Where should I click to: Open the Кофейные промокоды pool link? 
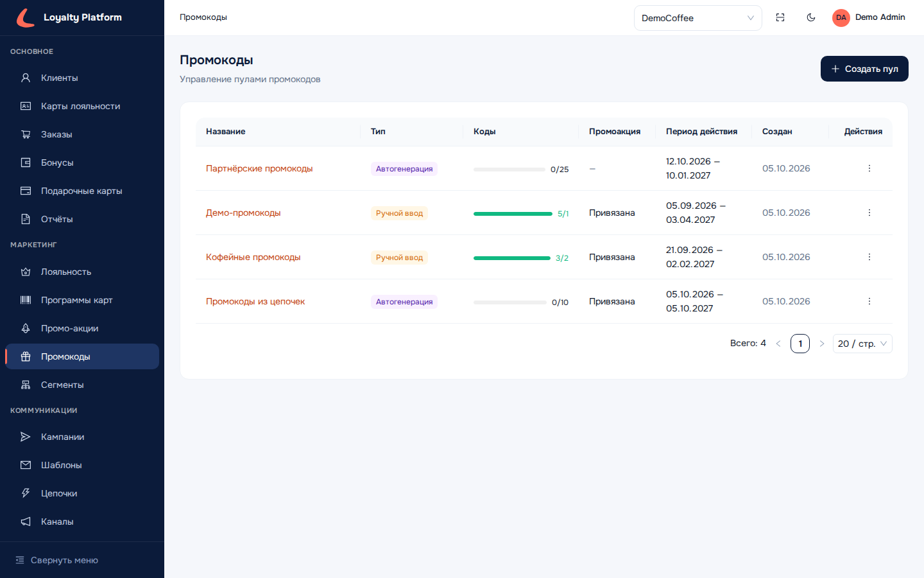(253, 257)
